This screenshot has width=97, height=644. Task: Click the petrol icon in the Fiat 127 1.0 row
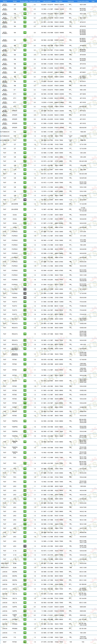click(25, 144)
